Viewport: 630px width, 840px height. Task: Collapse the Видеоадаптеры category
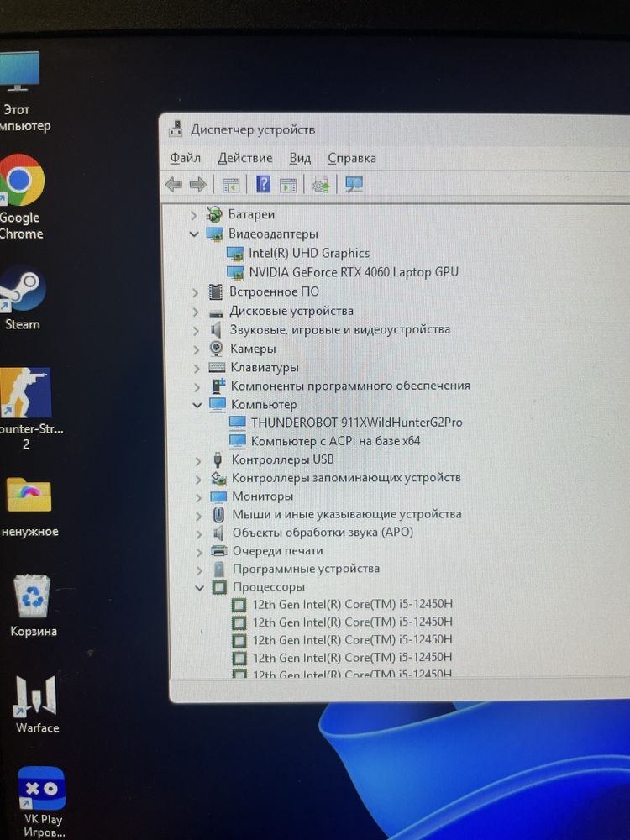pos(194,234)
